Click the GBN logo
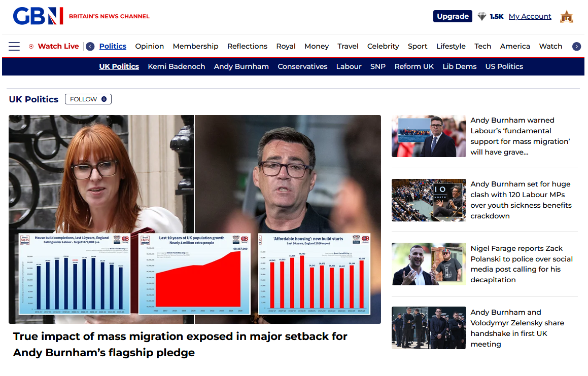This screenshot has height=376, width=588. 38,16
